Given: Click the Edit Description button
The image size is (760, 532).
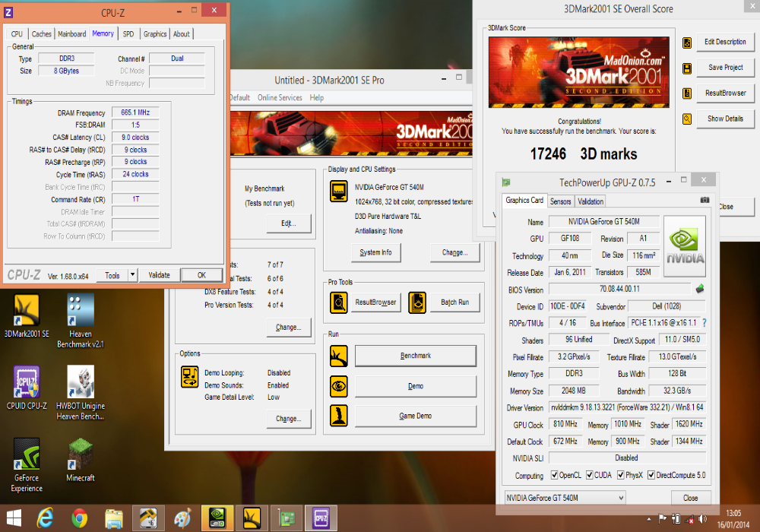Looking at the screenshot, I should pyautogui.click(x=725, y=42).
